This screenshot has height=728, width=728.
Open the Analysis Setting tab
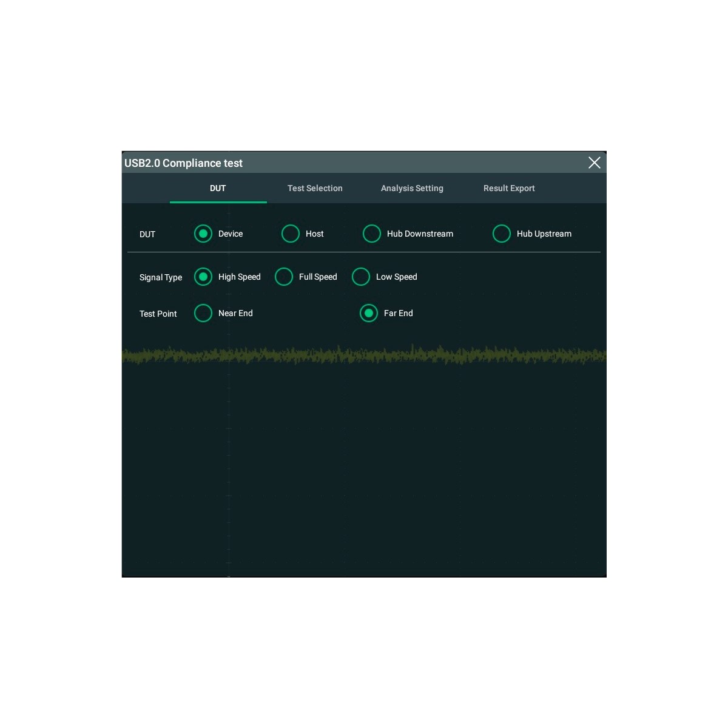412,188
